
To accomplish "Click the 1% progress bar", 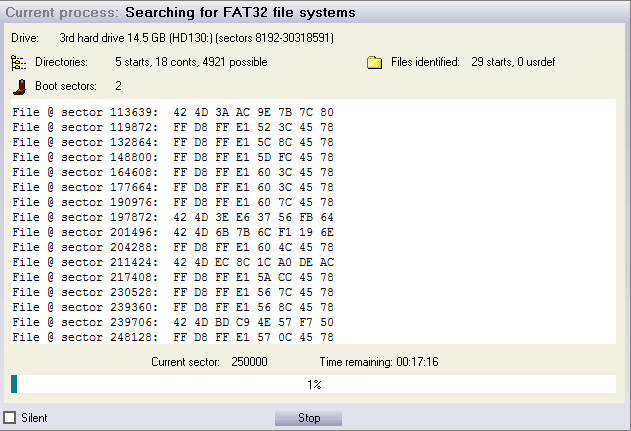I will [x=313, y=384].
